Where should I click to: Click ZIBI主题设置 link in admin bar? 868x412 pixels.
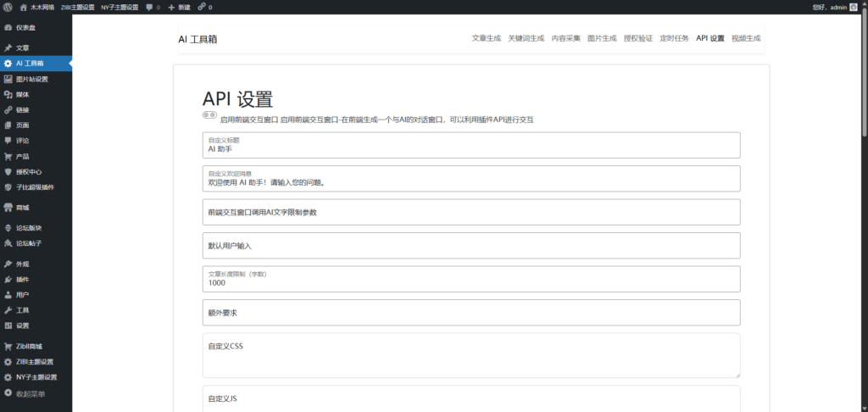coord(78,7)
